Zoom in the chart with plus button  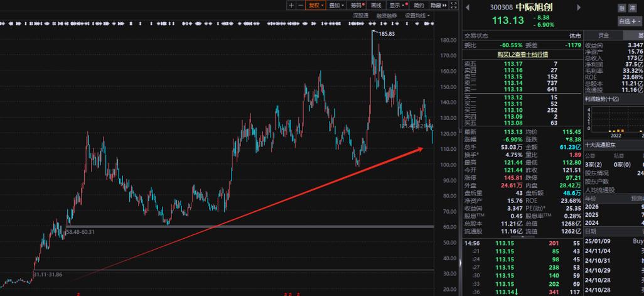(291, 6)
